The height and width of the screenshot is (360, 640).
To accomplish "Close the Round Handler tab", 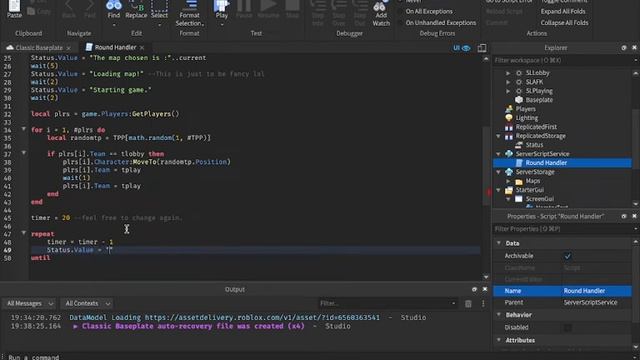I will pos(142,48).
